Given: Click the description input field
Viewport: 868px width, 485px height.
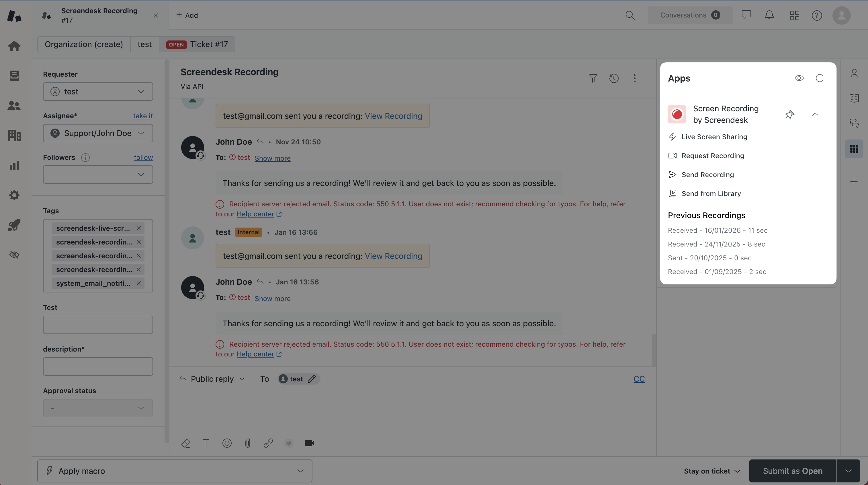Looking at the screenshot, I should [x=98, y=366].
